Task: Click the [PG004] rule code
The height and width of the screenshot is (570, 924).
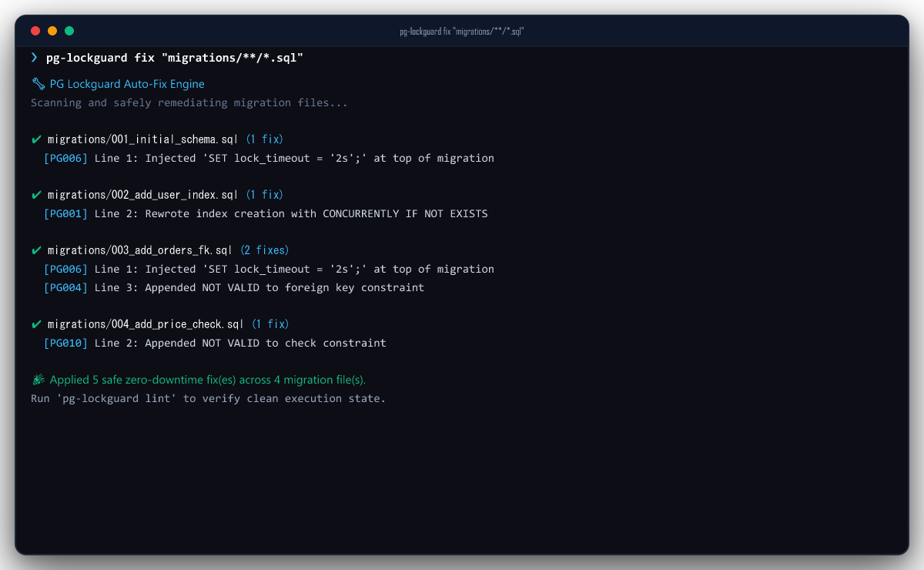Action: (x=65, y=287)
